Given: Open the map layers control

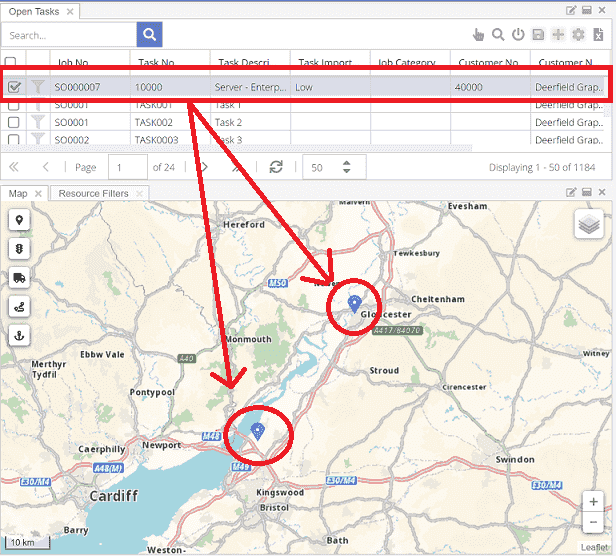Looking at the screenshot, I should click(589, 224).
